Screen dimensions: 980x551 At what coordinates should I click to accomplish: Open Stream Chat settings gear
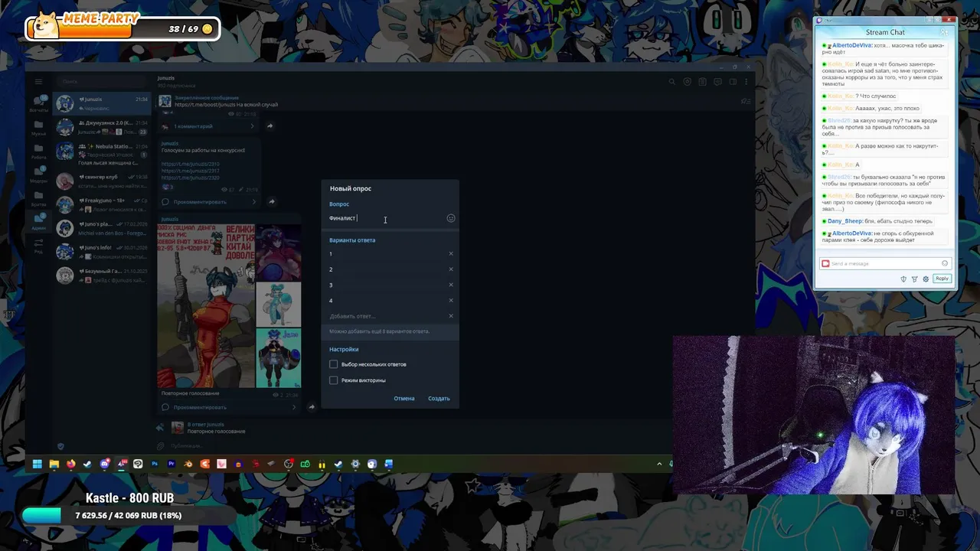pos(926,279)
